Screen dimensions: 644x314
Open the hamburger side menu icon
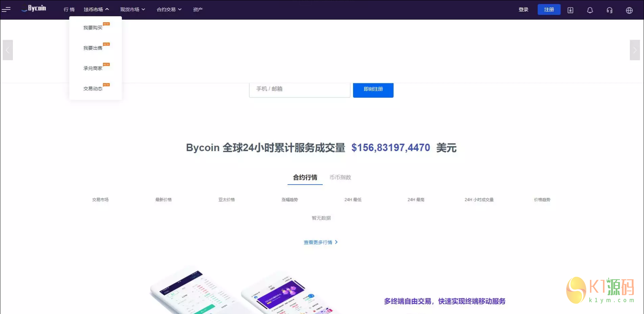pos(6,9)
